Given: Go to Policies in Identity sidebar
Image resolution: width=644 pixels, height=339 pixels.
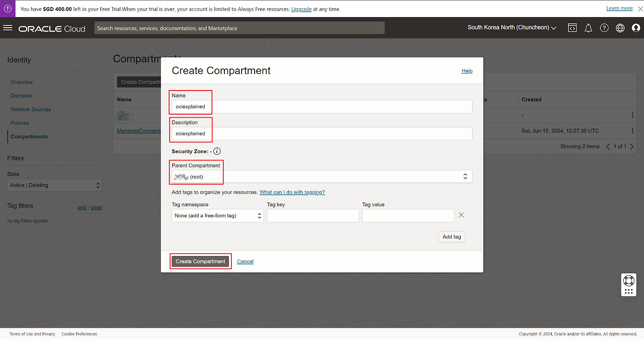Looking at the screenshot, I should (x=20, y=123).
